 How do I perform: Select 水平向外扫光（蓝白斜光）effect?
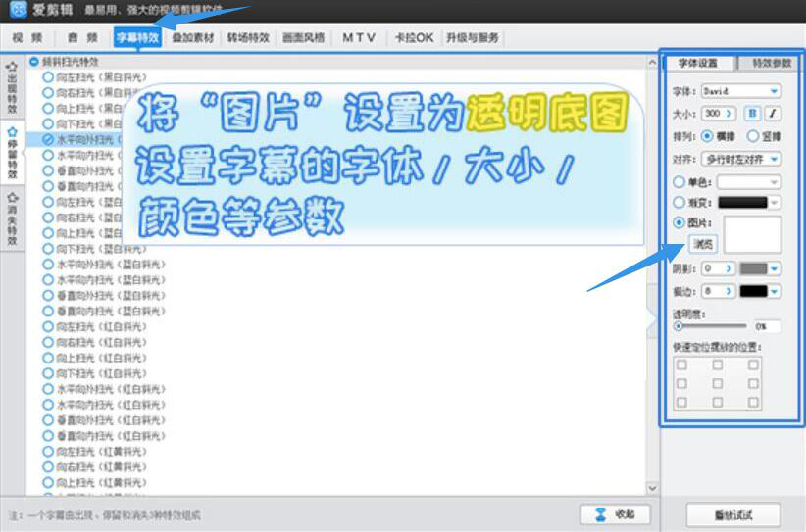(x=104, y=265)
